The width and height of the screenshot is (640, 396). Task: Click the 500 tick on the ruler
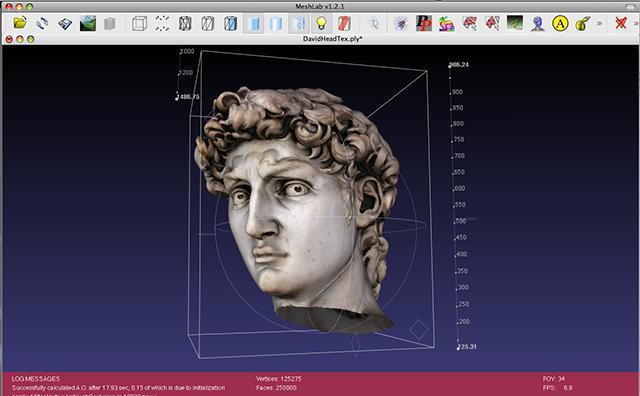(460, 221)
